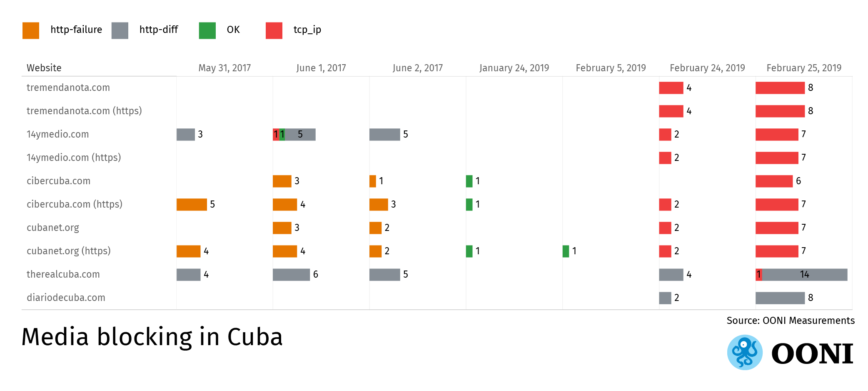
Task: Click the red tcp_ip legend swatch
Action: tap(274, 30)
